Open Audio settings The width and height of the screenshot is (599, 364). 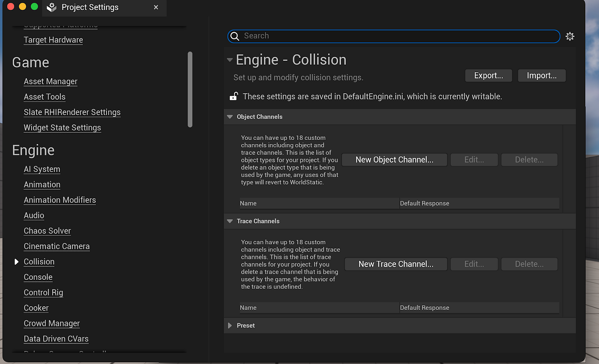(34, 216)
